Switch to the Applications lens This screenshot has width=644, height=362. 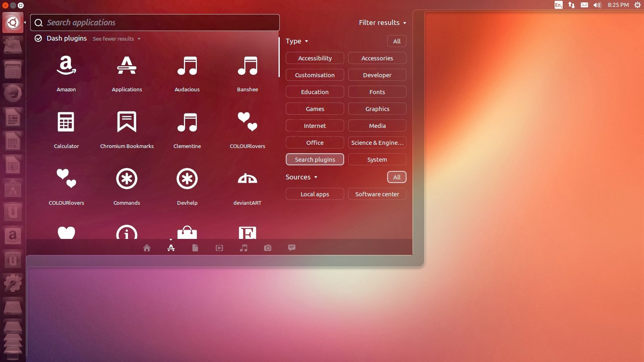pyautogui.click(x=171, y=248)
